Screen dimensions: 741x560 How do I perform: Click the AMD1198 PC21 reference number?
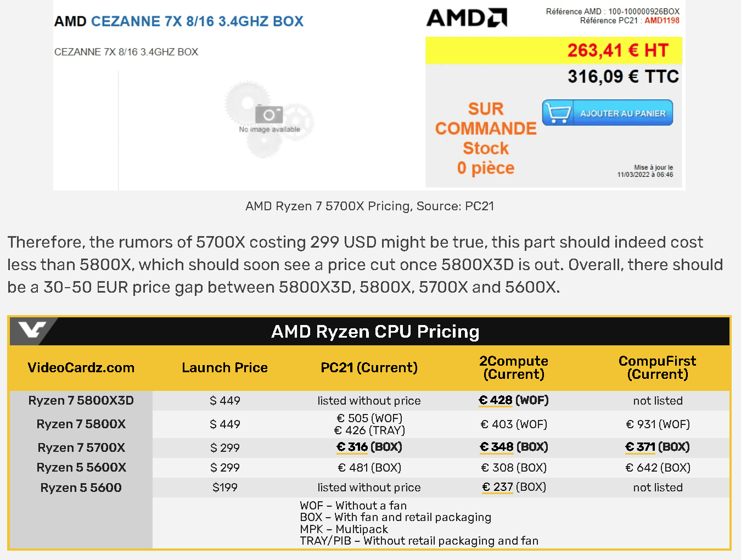(x=662, y=20)
